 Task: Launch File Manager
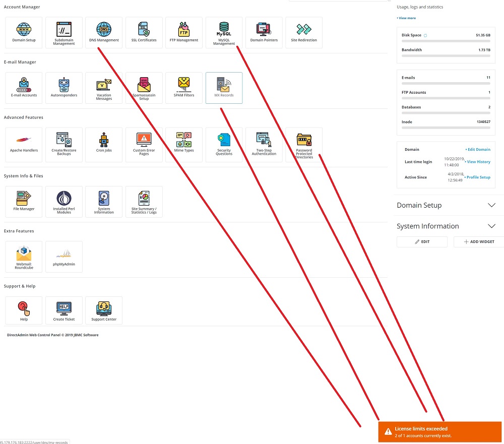(x=24, y=201)
